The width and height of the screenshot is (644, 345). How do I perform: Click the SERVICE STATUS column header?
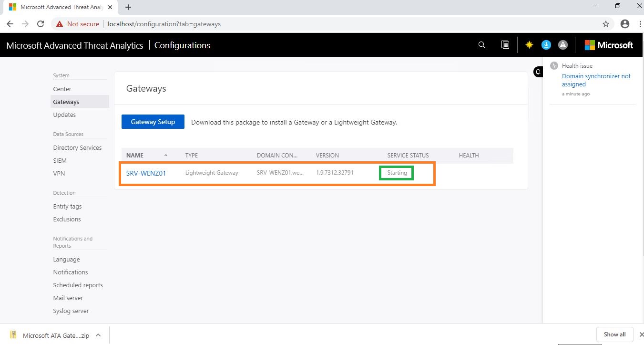(x=408, y=156)
